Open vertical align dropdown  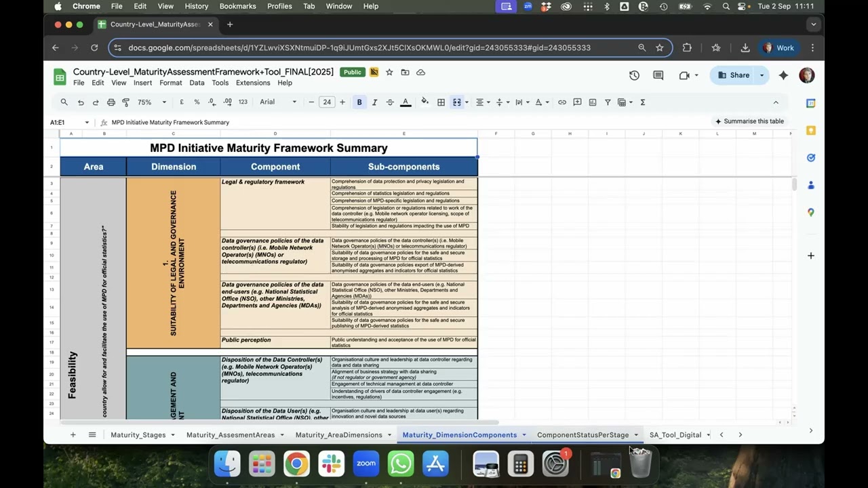point(502,102)
